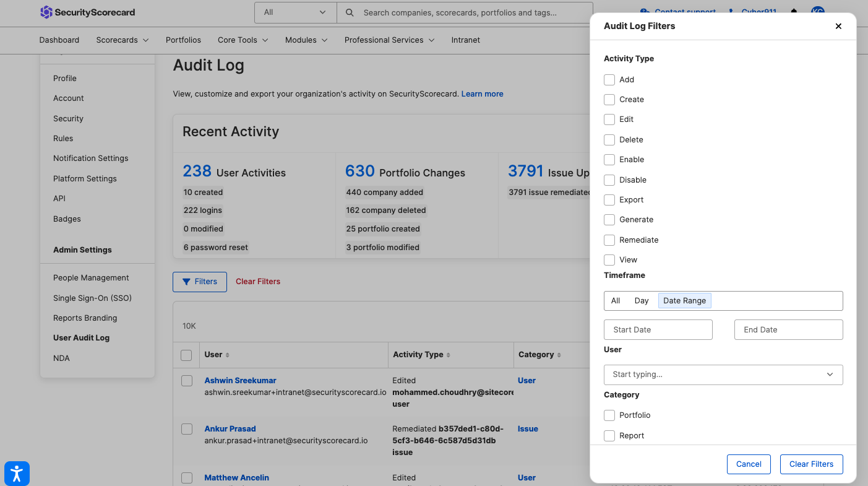Select All in the search scope selector

click(295, 12)
